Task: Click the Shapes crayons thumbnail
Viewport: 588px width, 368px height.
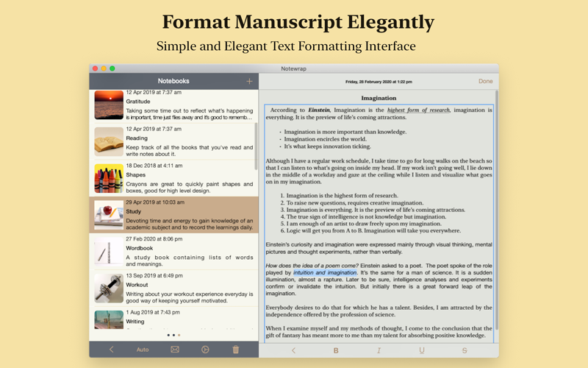Action: tap(109, 178)
